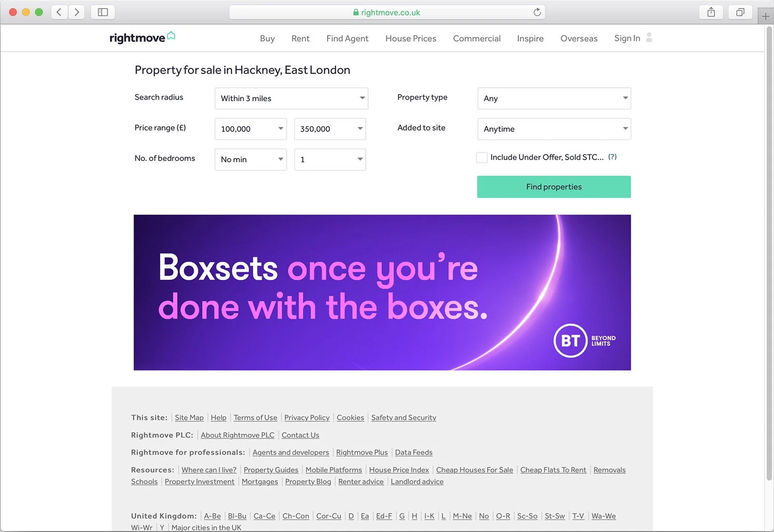Image resolution: width=774 pixels, height=532 pixels.
Task: Open the Mobile Platforms link
Action: tap(333, 470)
